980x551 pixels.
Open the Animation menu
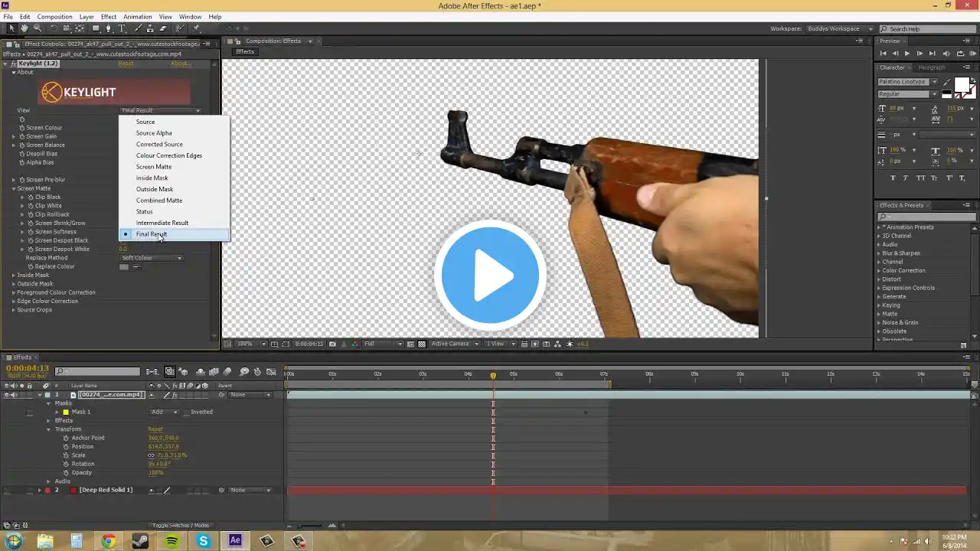pos(138,17)
